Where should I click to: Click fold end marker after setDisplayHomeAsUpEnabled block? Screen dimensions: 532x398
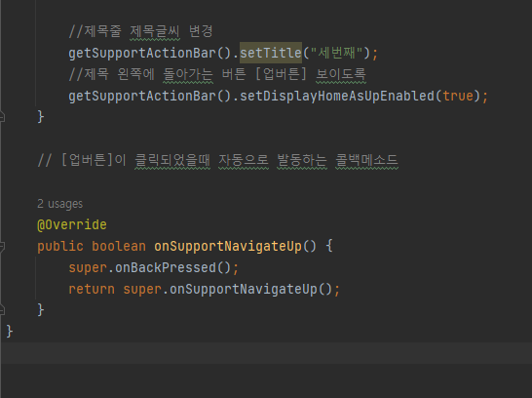pos(2,117)
